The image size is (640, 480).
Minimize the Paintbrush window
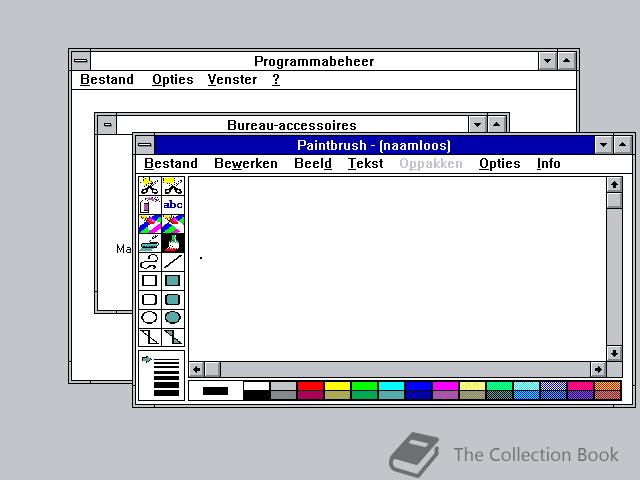pos(603,145)
